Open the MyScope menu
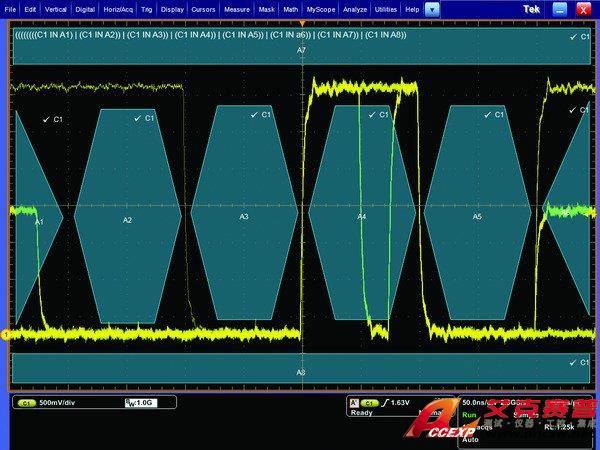This screenshot has height=450, width=600. [320, 8]
